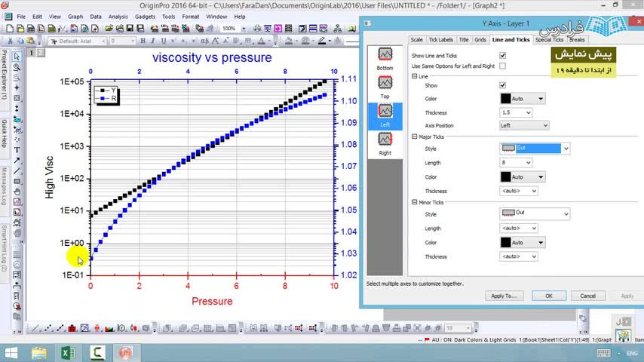Click the graph title viscosity vs pressure
The width and height of the screenshot is (644, 362).
[x=212, y=57]
